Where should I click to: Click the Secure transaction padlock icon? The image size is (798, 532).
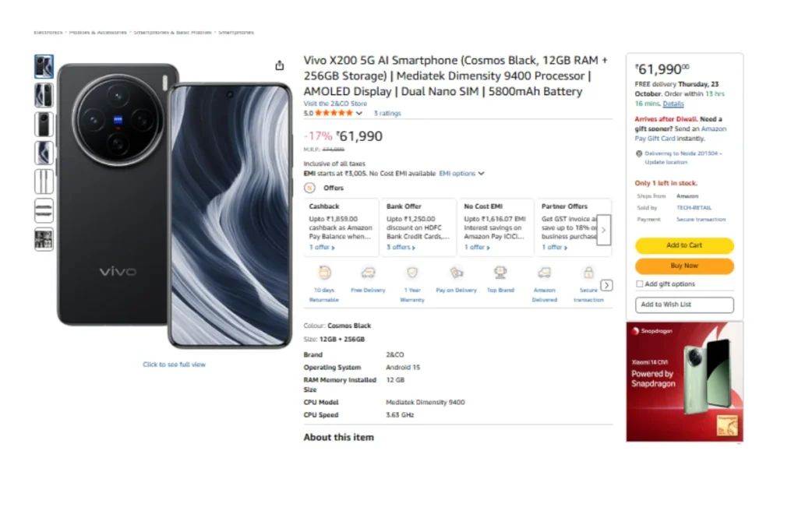pyautogui.click(x=588, y=273)
